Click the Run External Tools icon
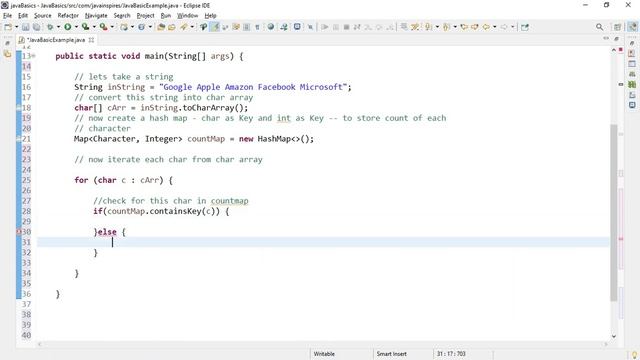This screenshot has height=360, width=640. coord(104,27)
